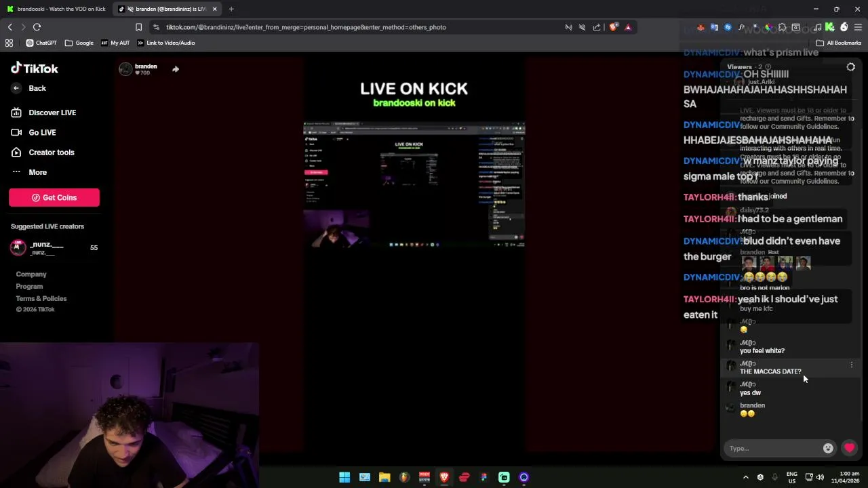868x488 pixels.
Task: Open Brave Rewards triangle icon
Action: tap(628, 27)
